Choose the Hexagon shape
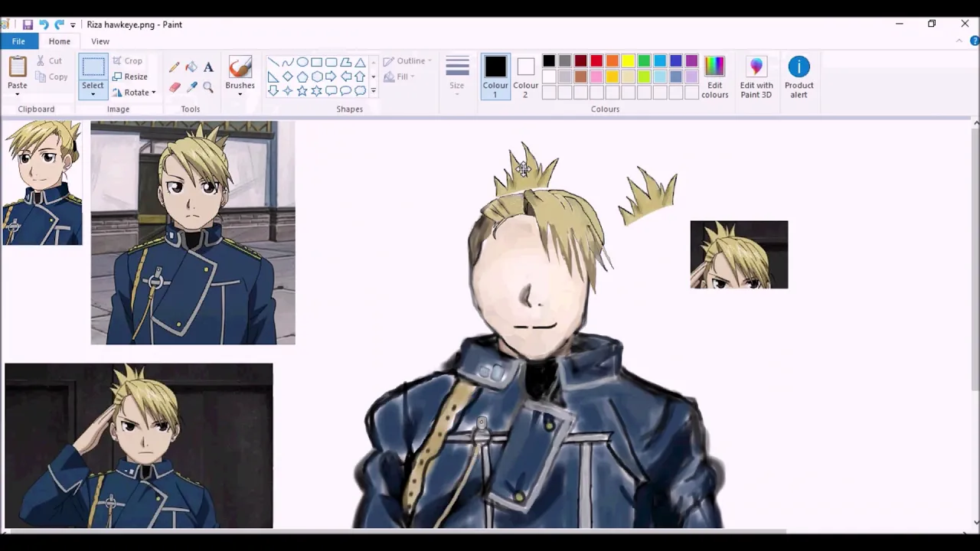The width and height of the screenshot is (980, 551). click(x=317, y=77)
